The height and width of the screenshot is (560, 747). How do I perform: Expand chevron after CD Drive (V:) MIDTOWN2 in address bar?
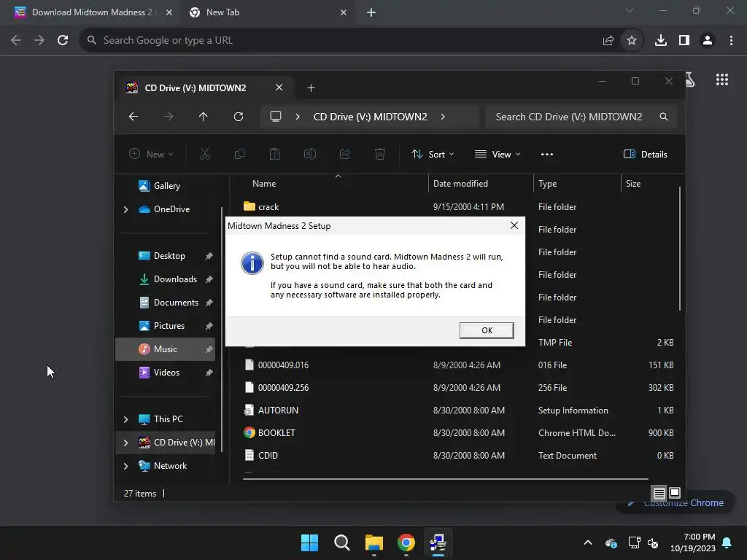tap(443, 117)
